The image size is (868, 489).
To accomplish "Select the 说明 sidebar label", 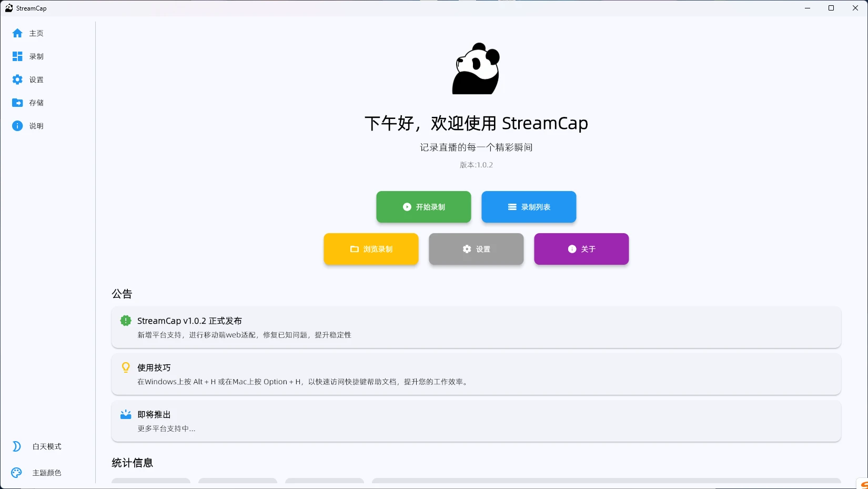I will pos(36,126).
